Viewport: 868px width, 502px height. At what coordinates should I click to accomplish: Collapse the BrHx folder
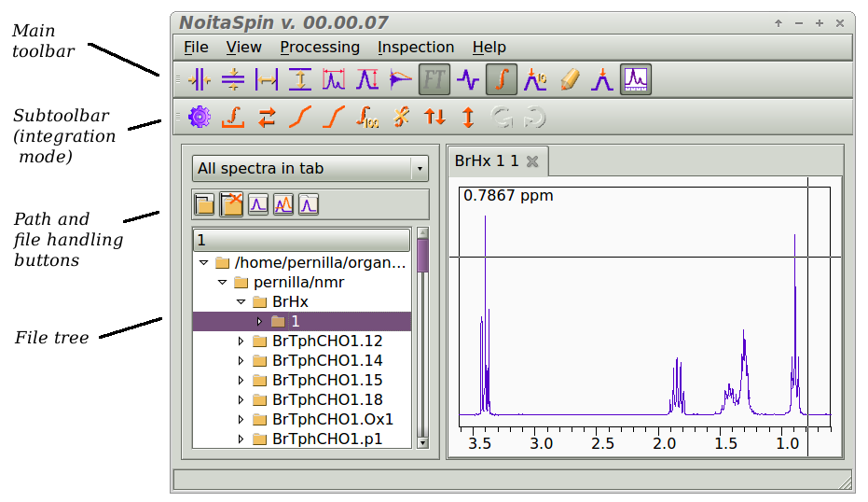pyautogui.click(x=241, y=302)
